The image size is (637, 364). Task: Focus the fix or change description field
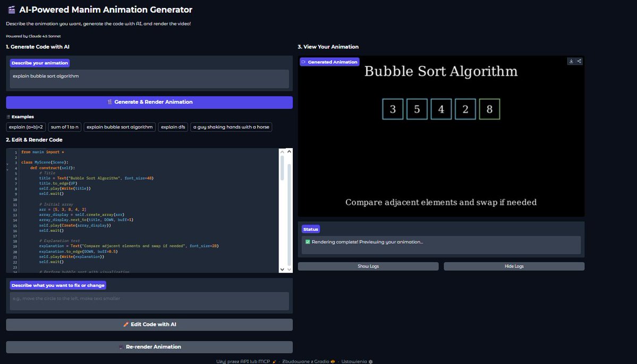pyautogui.click(x=149, y=301)
